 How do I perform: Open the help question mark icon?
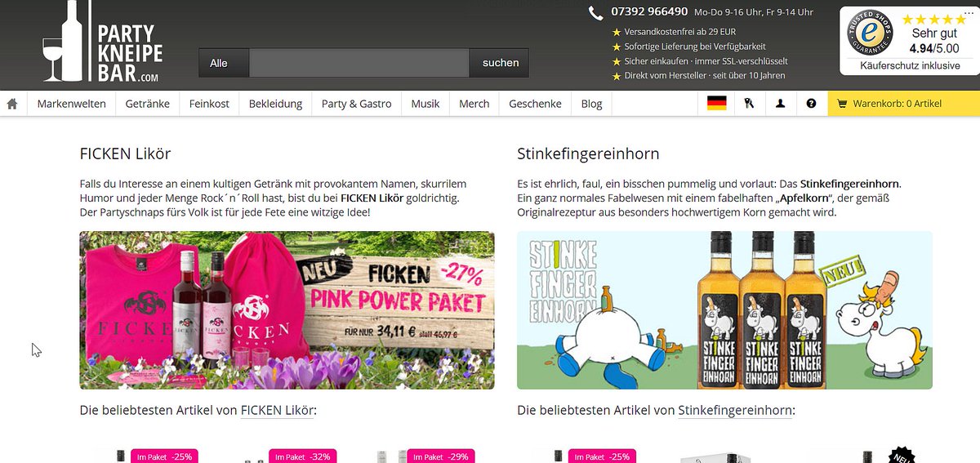811,104
